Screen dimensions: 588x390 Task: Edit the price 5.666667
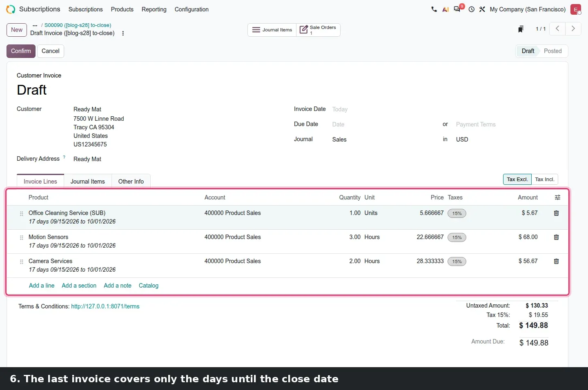[x=432, y=213]
